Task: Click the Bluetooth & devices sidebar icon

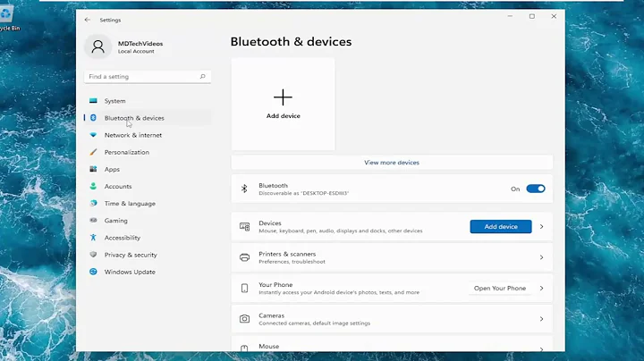Action: [x=93, y=118]
